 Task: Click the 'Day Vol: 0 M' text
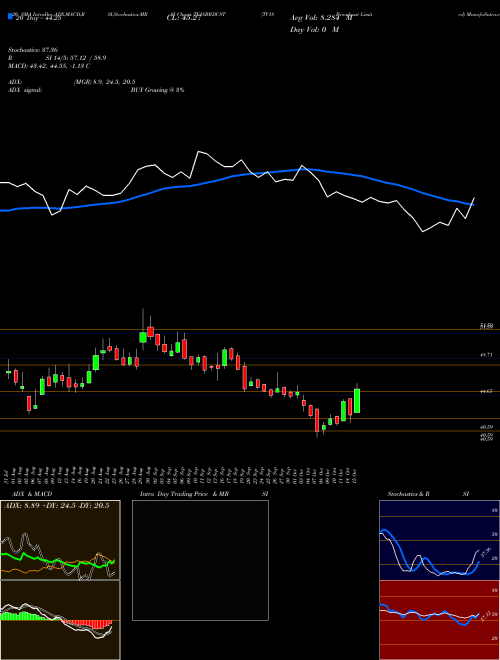[x=314, y=29]
